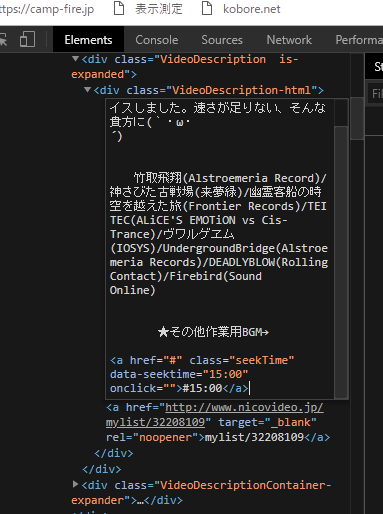Open the Sources tab
Viewport: 383px width, 514px height.
pyautogui.click(x=222, y=40)
